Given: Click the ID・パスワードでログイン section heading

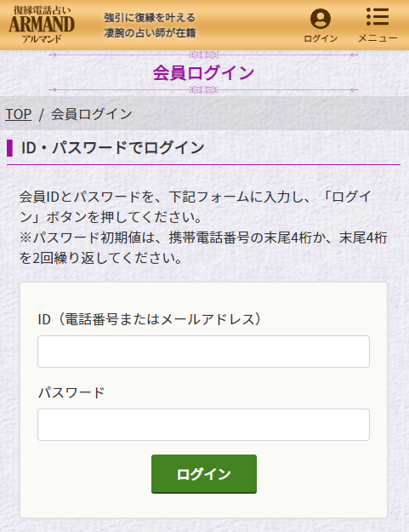Looking at the screenshot, I should click(x=113, y=148).
